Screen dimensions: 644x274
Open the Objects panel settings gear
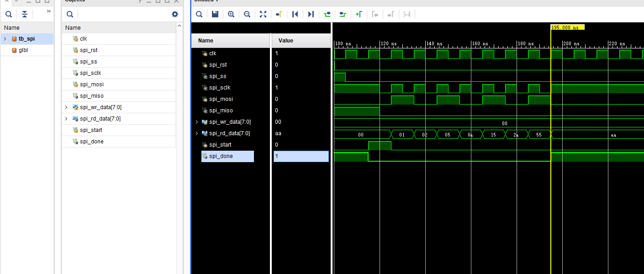point(174,14)
